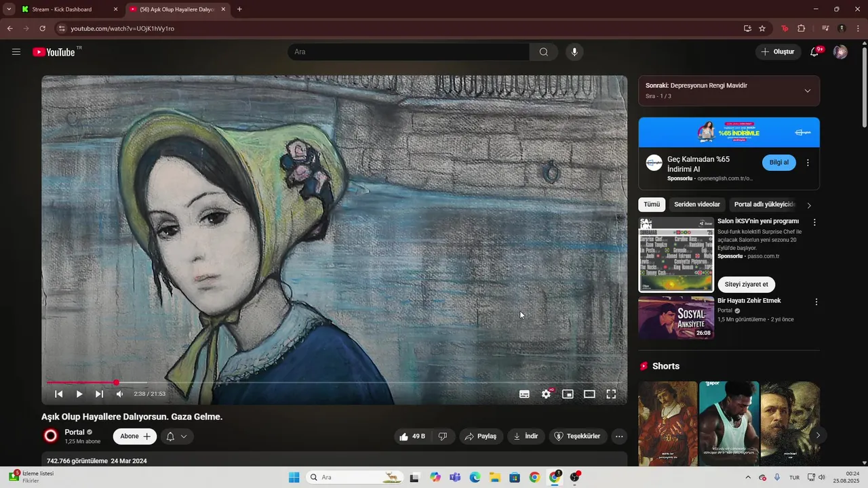Open a new browser tab
The height and width of the screenshot is (488, 868).
239,9
